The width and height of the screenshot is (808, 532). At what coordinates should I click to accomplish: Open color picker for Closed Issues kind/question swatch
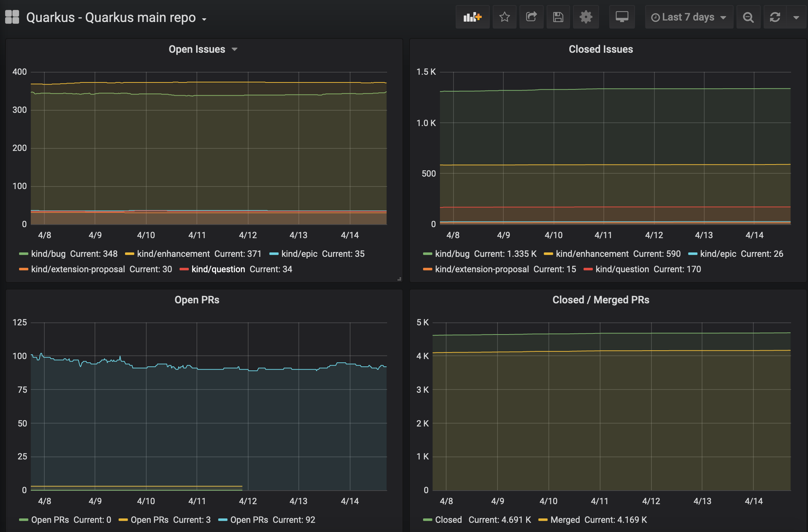pyautogui.click(x=588, y=269)
